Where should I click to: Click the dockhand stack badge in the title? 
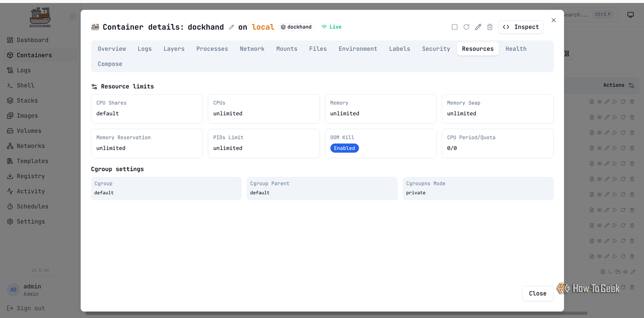coord(297,27)
